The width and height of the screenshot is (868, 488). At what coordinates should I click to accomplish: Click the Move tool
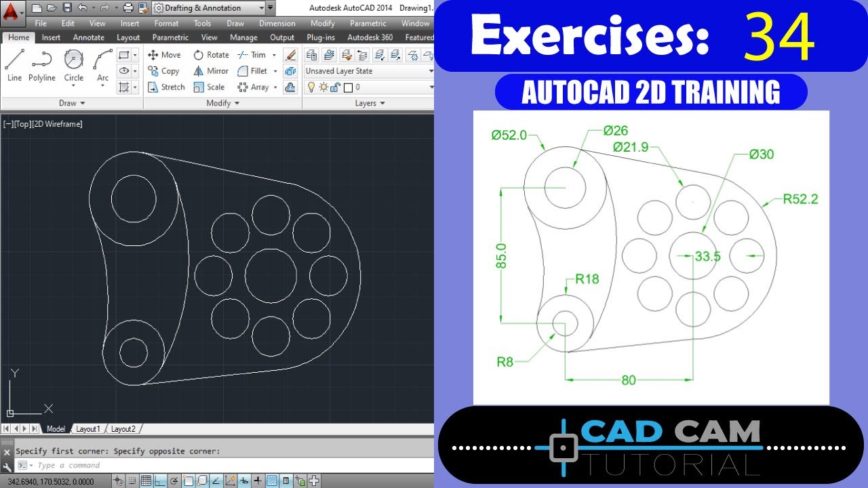click(164, 55)
